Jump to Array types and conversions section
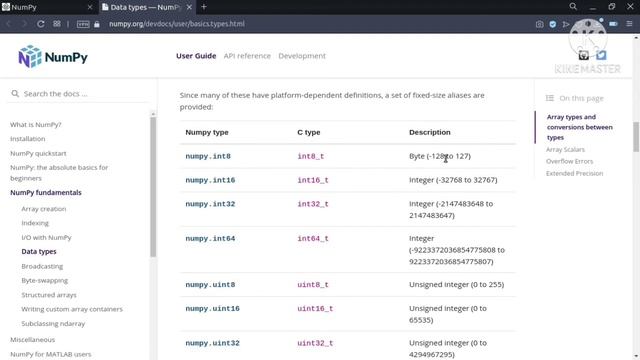640x360 pixels. click(x=580, y=127)
